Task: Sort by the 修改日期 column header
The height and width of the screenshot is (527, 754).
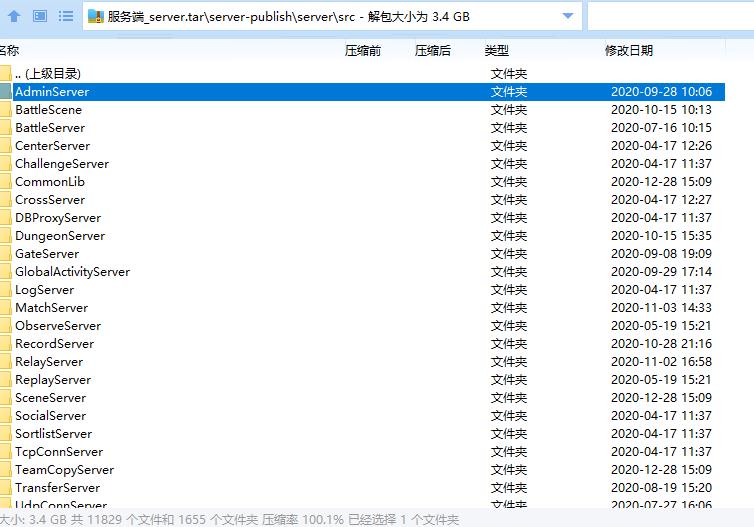Action: tap(628, 50)
